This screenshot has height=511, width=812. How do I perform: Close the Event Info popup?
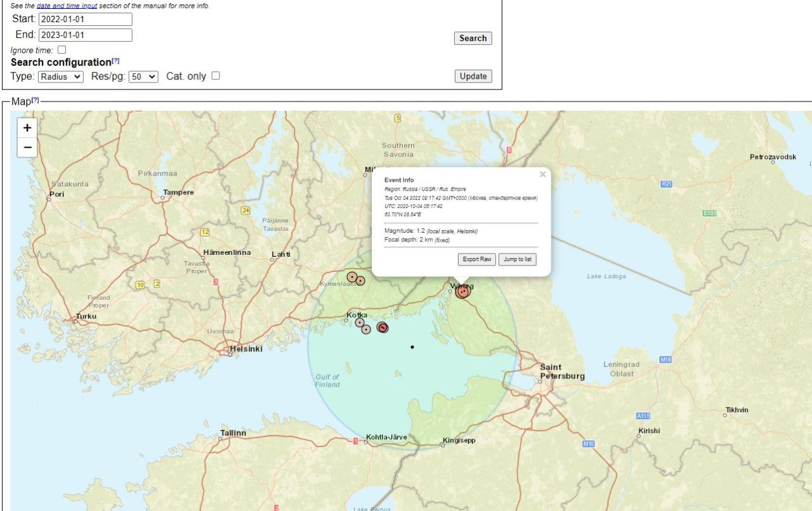click(542, 174)
